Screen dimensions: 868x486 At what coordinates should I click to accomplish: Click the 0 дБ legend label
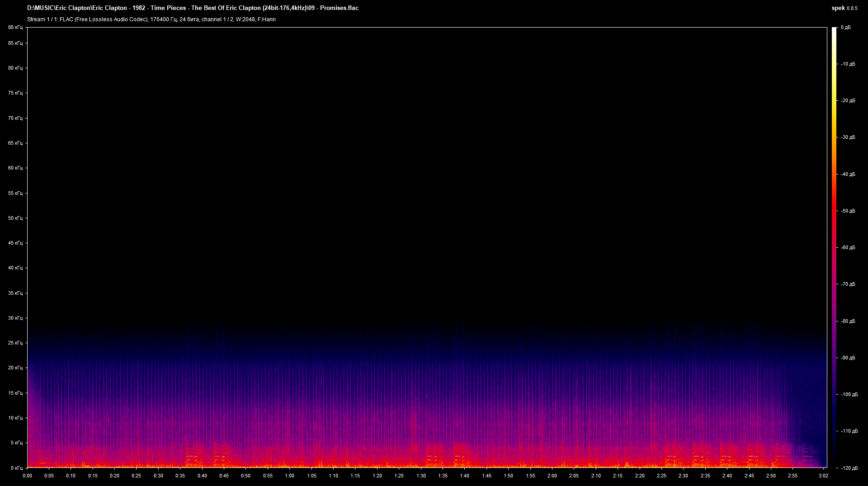846,28
